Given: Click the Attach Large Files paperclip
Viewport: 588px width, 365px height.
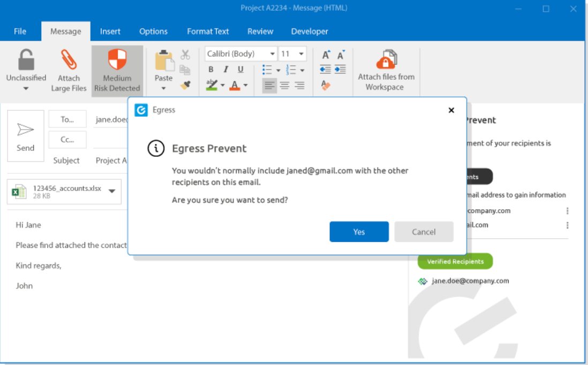Looking at the screenshot, I should click(69, 60).
